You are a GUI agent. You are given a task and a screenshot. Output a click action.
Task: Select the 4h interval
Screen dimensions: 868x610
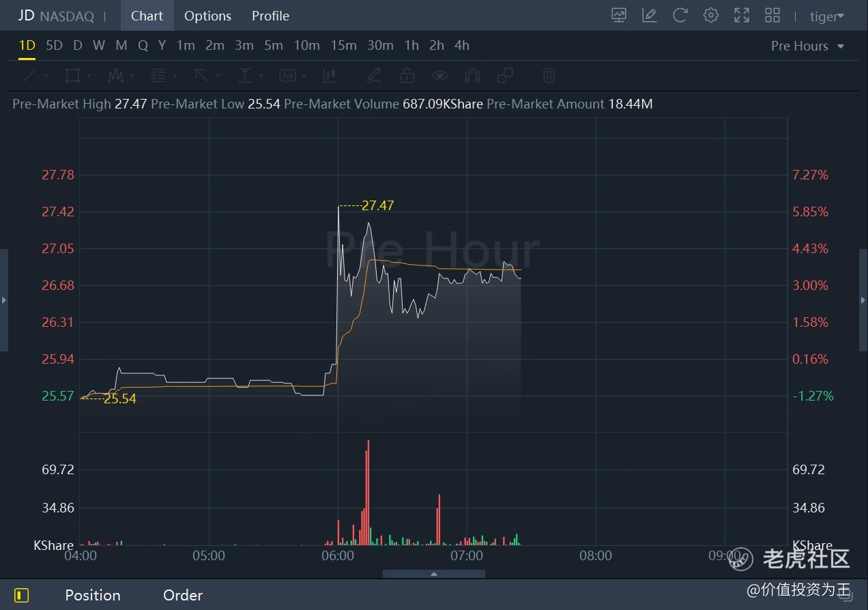click(x=462, y=45)
